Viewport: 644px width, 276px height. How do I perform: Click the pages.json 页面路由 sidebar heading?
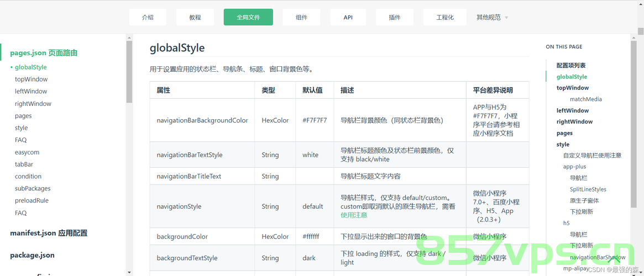point(44,53)
